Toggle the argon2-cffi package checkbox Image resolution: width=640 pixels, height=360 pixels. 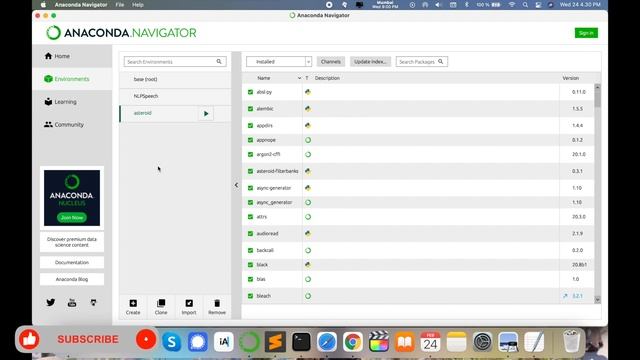[x=250, y=155]
